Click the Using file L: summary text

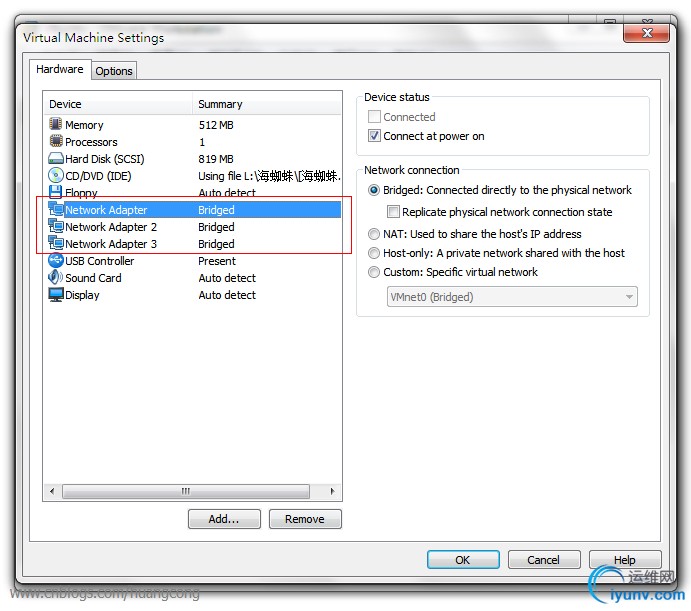[x=269, y=176]
